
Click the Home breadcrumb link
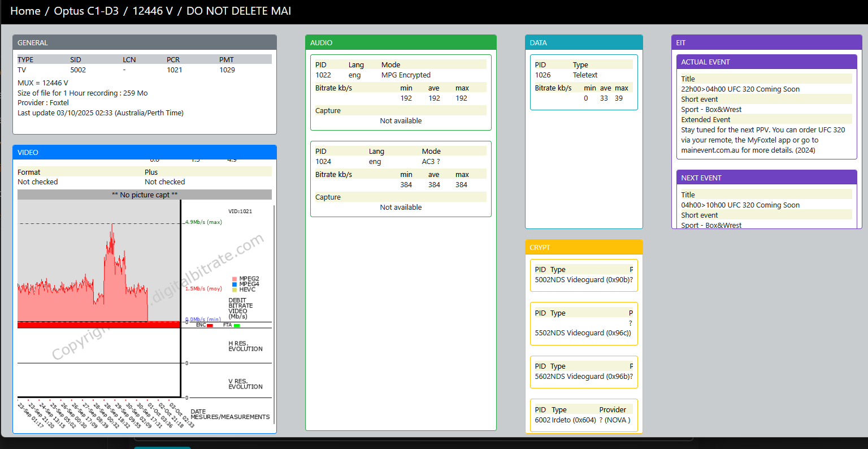pyautogui.click(x=25, y=11)
